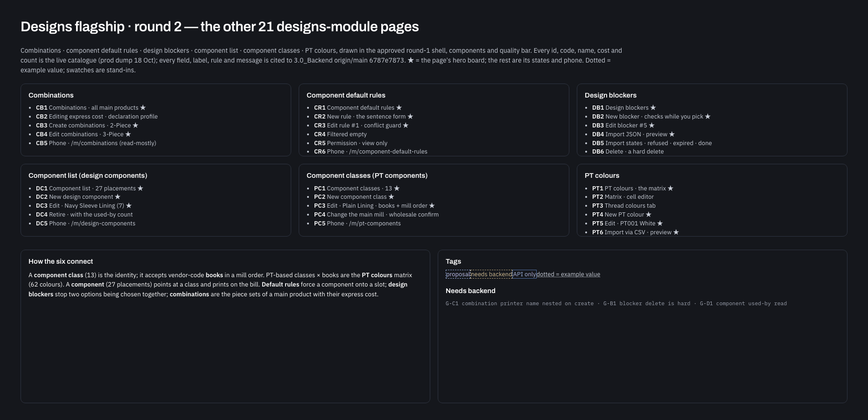Open PC5 Phone /m/pt-components
Viewport: 868px width, 420px height.
(x=357, y=224)
